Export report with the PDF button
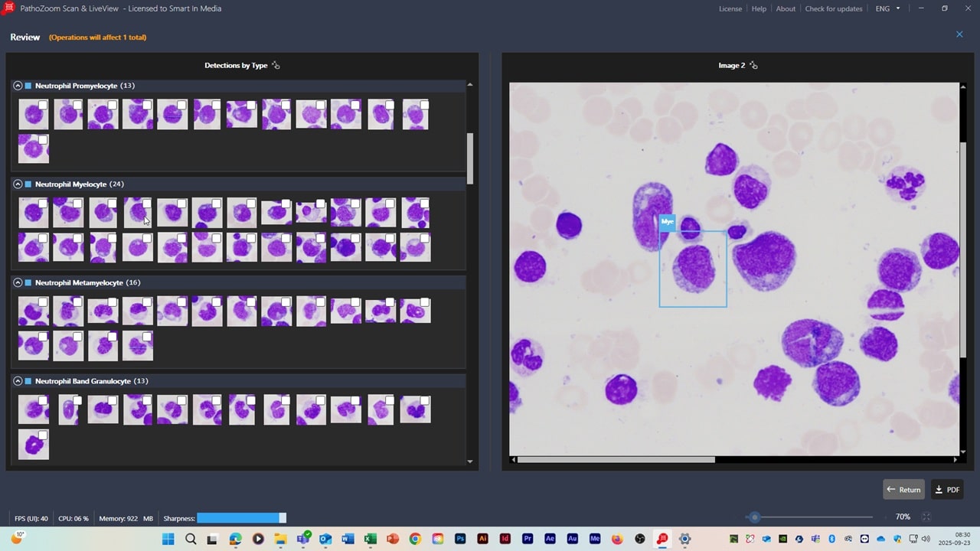980x551 pixels. tap(947, 490)
